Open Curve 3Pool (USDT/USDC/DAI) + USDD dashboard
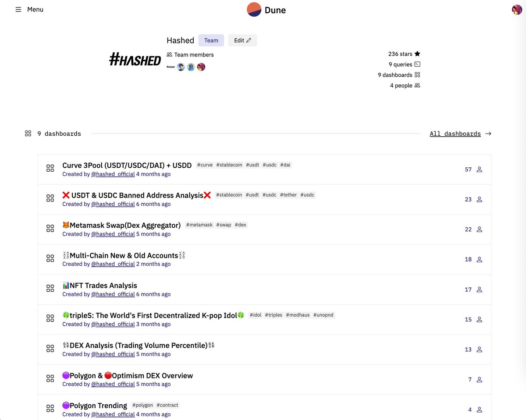This screenshot has width=526, height=420. tap(127, 165)
